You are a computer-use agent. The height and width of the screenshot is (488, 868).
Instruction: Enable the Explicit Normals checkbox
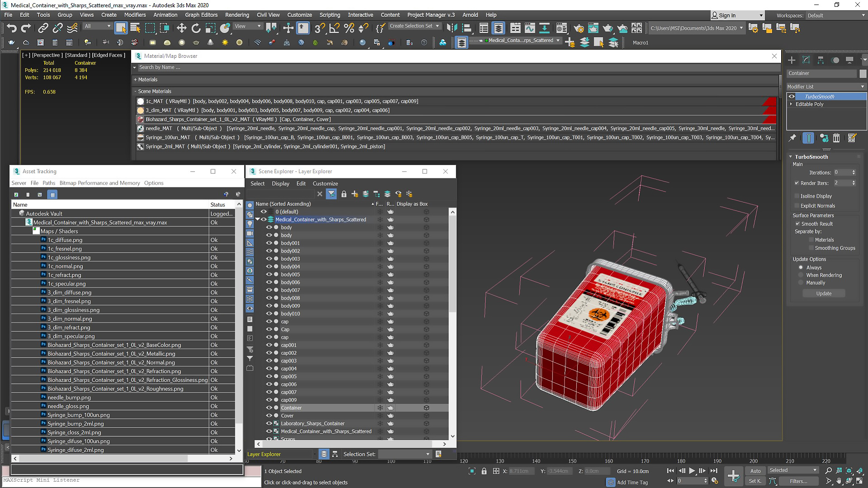point(797,206)
